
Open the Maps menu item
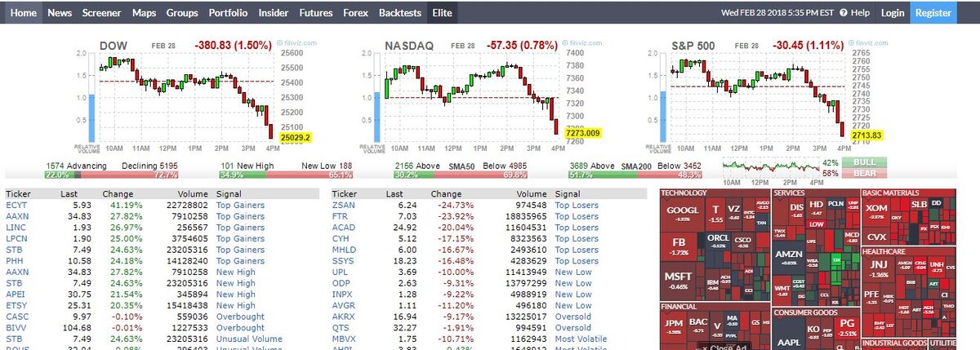[144, 13]
